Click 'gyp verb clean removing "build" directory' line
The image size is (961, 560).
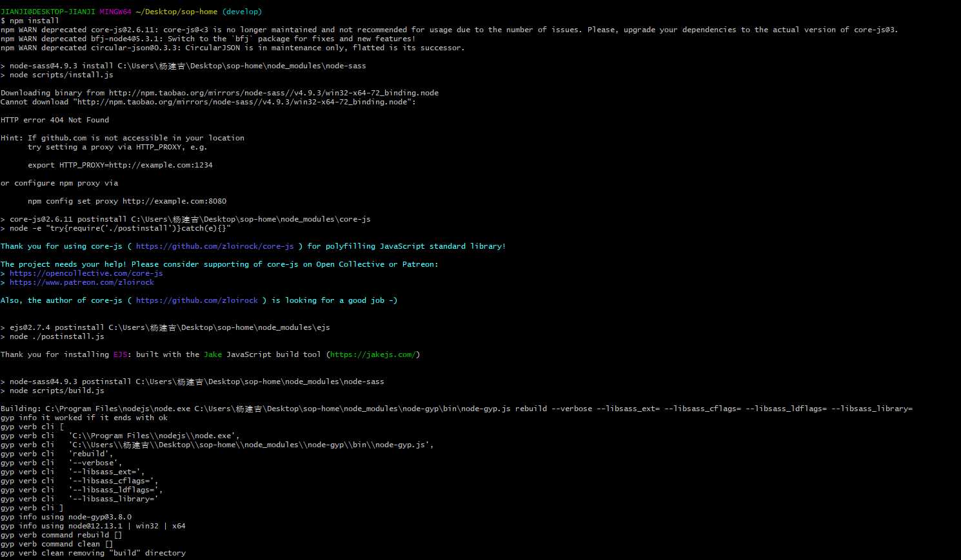[93, 553]
